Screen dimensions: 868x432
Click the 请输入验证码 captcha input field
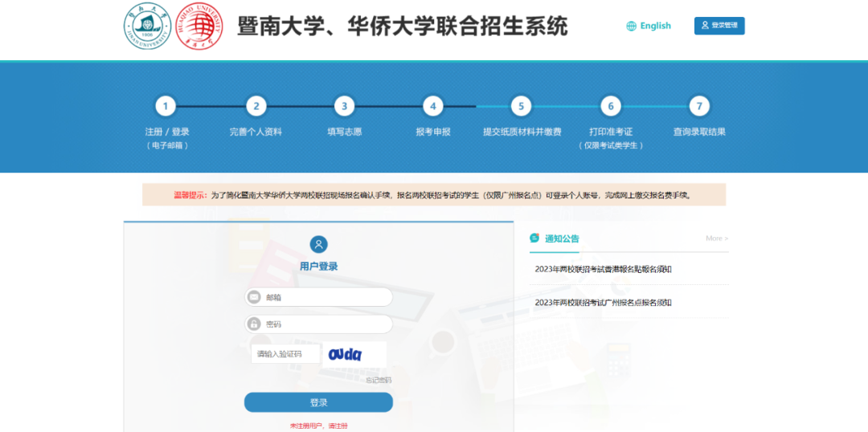(x=285, y=354)
